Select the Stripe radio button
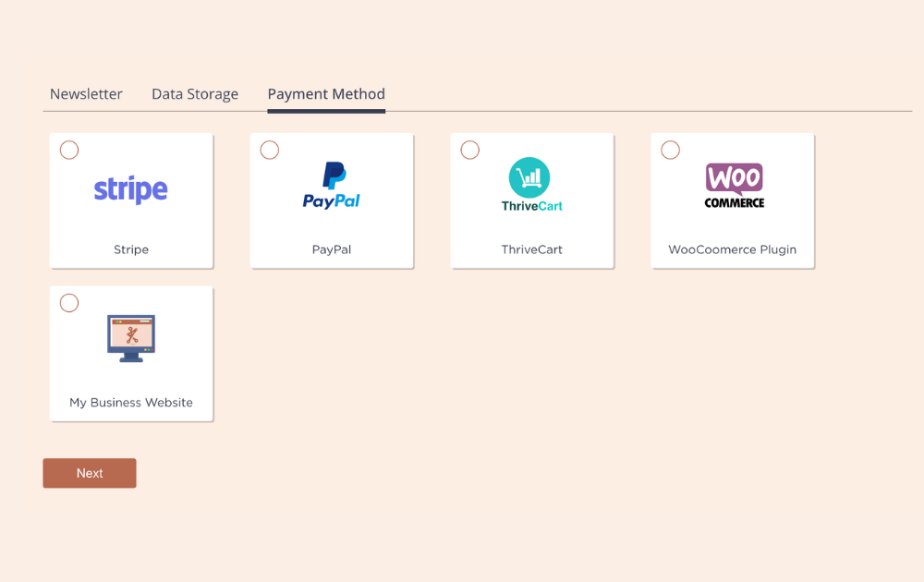924x582 pixels. (x=69, y=151)
